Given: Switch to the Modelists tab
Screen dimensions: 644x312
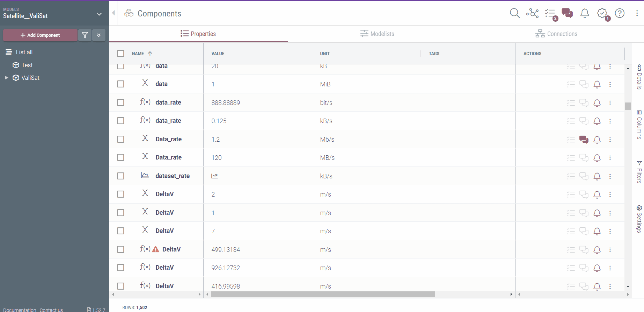Looking at the screenshot, I should [x=377, y=34].
